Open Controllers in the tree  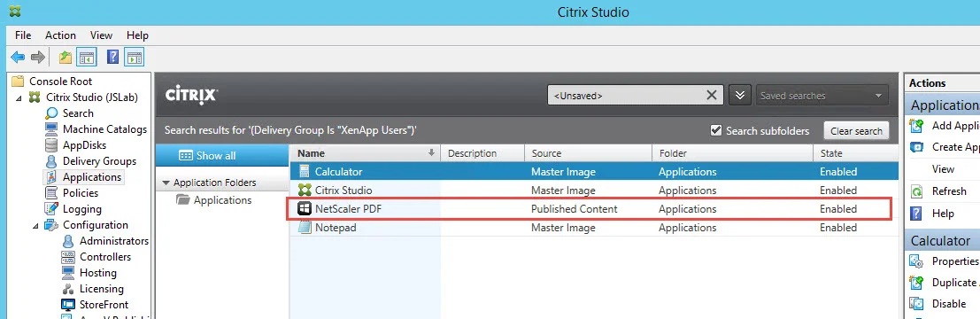coord(105,257)
